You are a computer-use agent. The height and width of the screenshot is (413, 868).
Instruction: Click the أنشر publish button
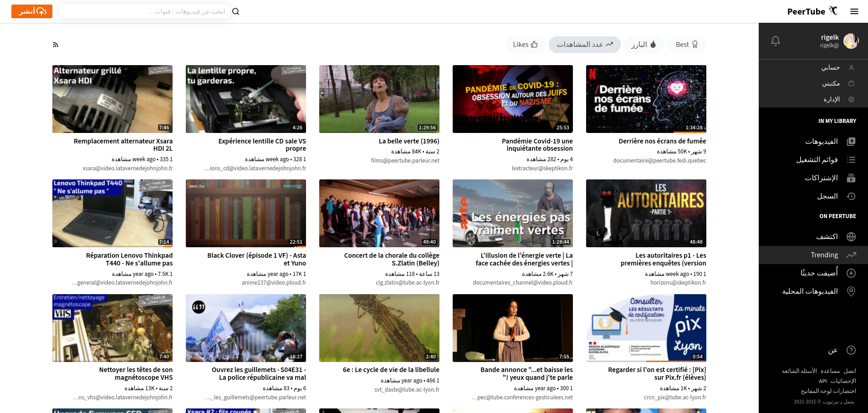point(31,11)
